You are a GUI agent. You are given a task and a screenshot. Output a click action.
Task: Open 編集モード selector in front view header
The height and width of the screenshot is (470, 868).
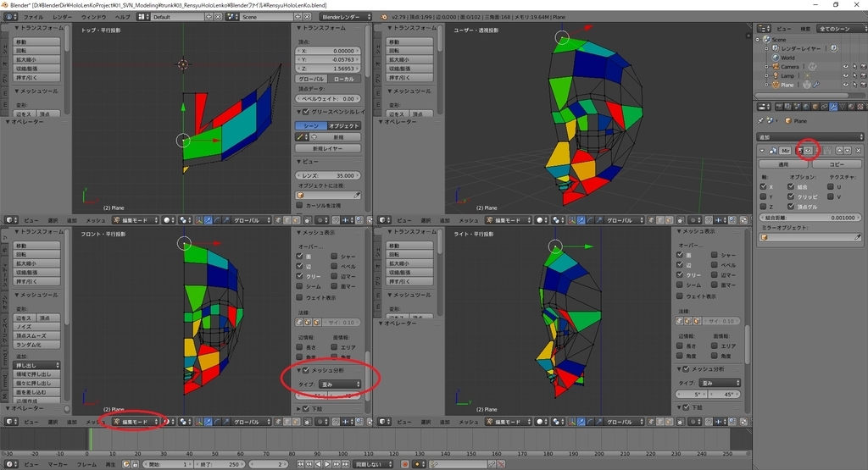[135, 422]
